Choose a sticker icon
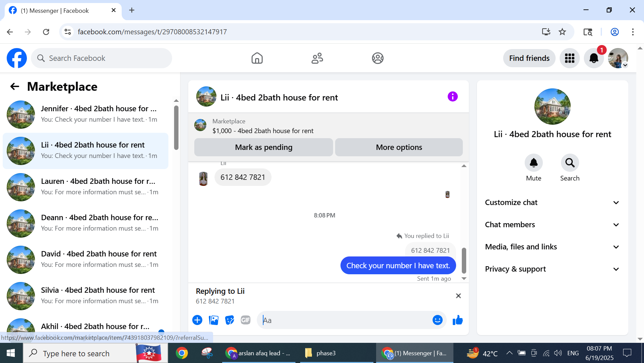Image resolution: width=644 pixels, height=363 pixels. click(x=230, y=320)
